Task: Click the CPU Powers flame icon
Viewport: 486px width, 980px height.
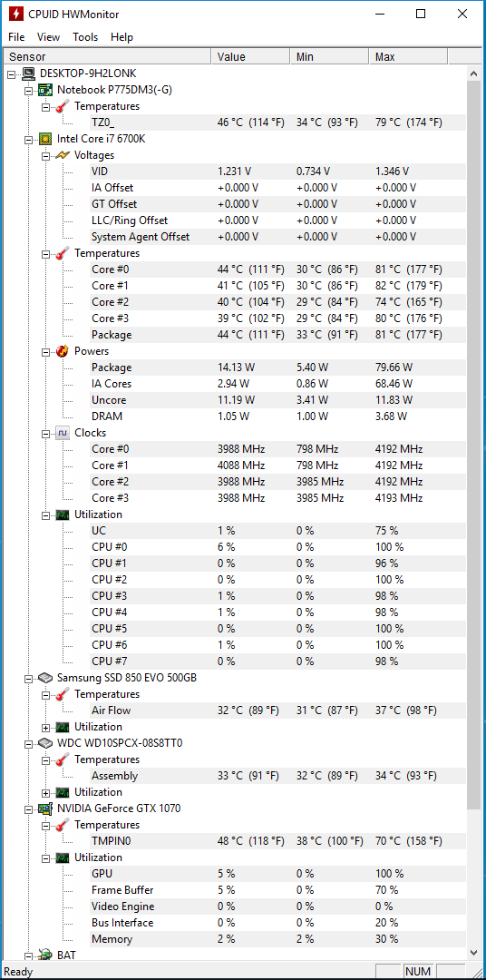Action: coord(62,351)
